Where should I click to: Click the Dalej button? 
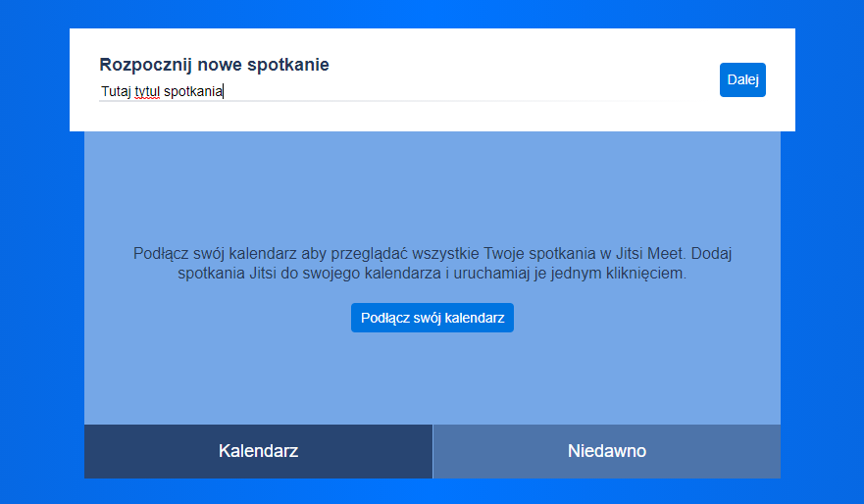pos(742,80)
